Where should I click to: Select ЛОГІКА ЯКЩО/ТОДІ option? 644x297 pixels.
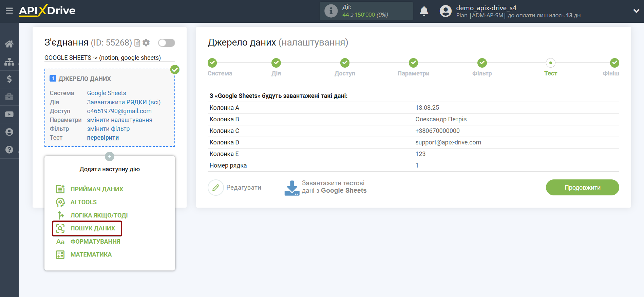tap(99, 215)
